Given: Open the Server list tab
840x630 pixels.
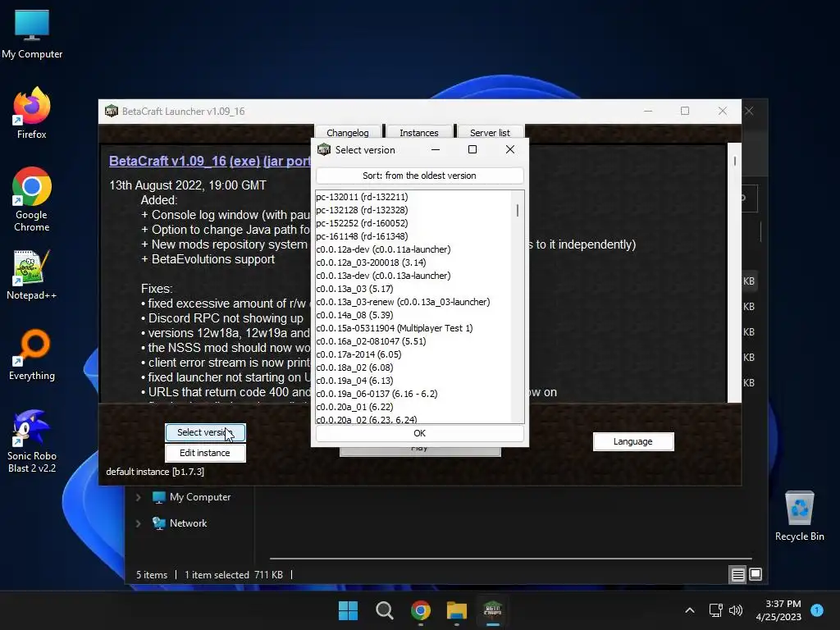Looking at the screenshot, I should point(491,132).
